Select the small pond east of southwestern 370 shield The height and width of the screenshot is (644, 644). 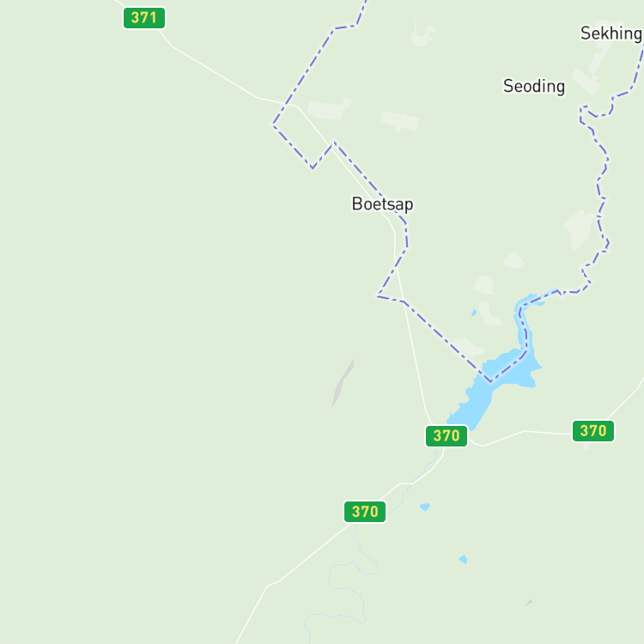(x=425, y=507)
